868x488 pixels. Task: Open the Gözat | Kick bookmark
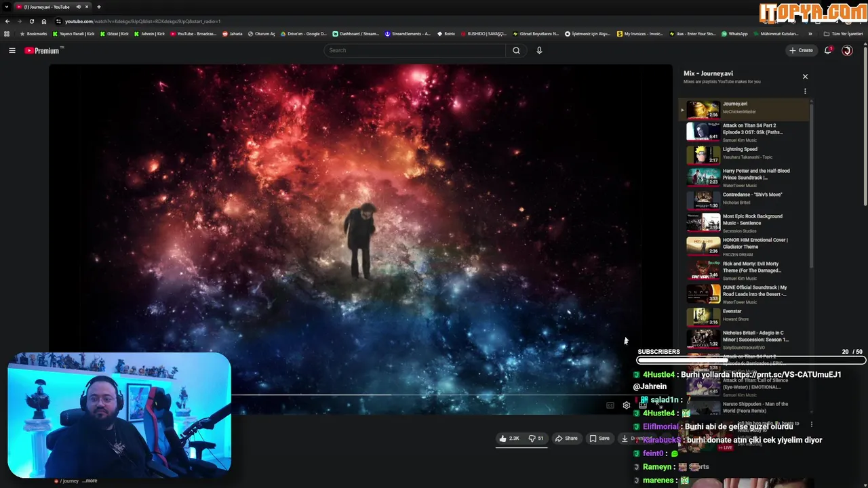[115, 34]
